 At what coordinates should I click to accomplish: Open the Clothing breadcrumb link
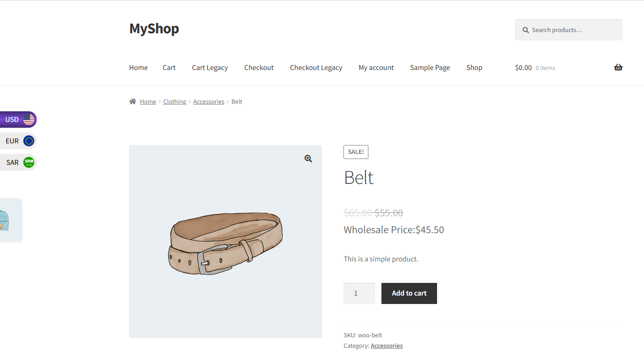tap(175, 102)
